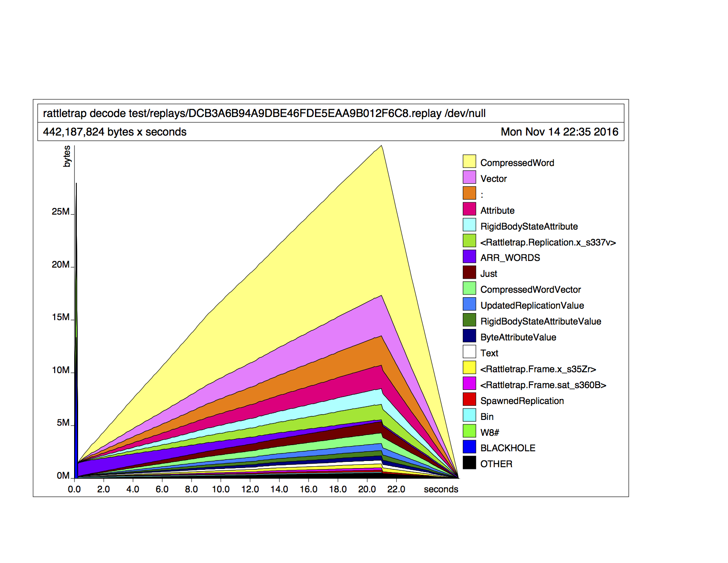Click the 20.0 x-axis tick label

coord(367,489)
